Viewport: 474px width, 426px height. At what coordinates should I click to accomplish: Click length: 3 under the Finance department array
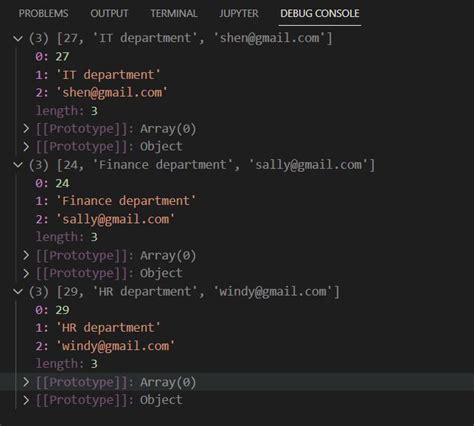tap(67, 237)
